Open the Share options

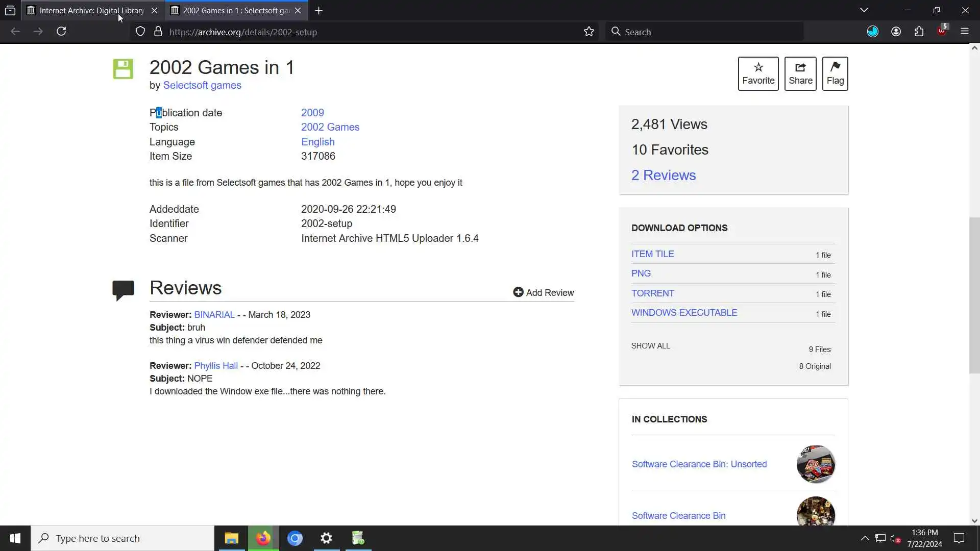[x=800, y=73]
